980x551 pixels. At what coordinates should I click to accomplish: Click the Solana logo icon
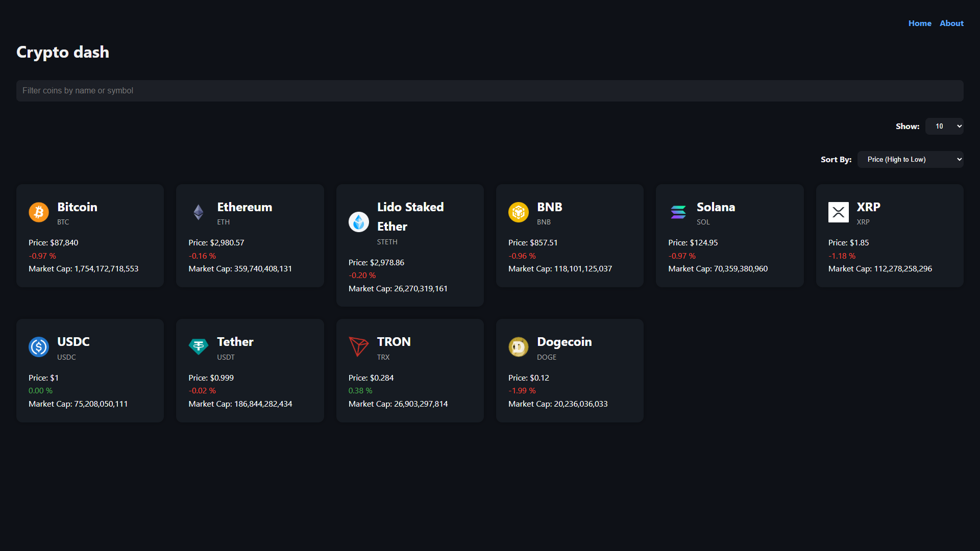[x=678, y=212]
